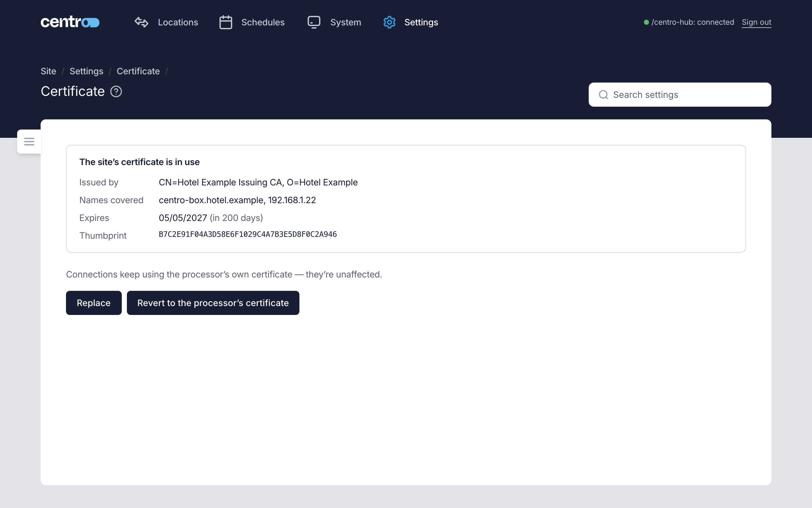Click the "Expires" label
812x508 pixels.
[x=94, y=218]
